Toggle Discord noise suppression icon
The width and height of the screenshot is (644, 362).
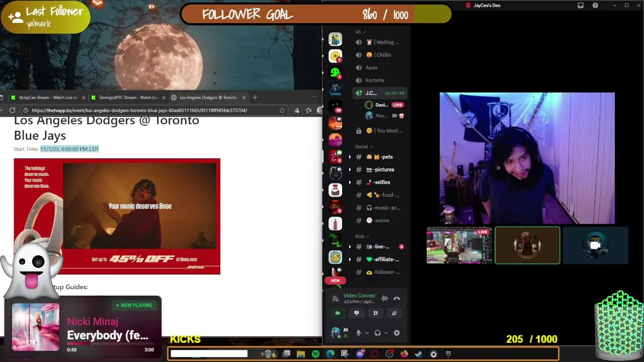(385, 298)
